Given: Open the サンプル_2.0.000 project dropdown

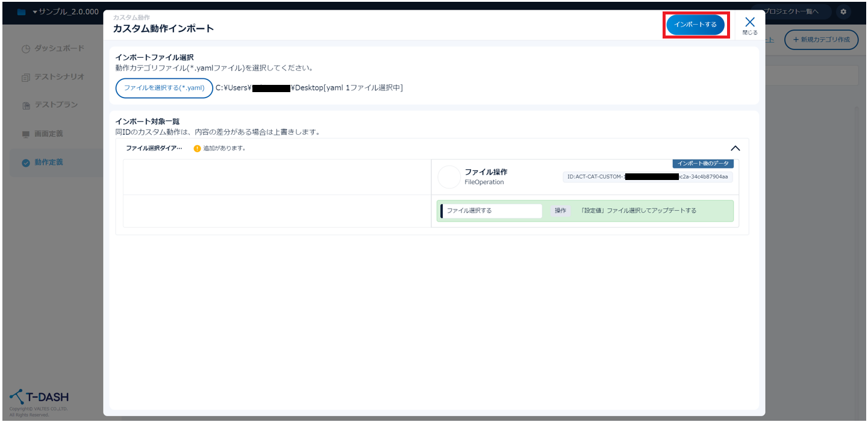Looking at the screenshot, I should (65, 12).
